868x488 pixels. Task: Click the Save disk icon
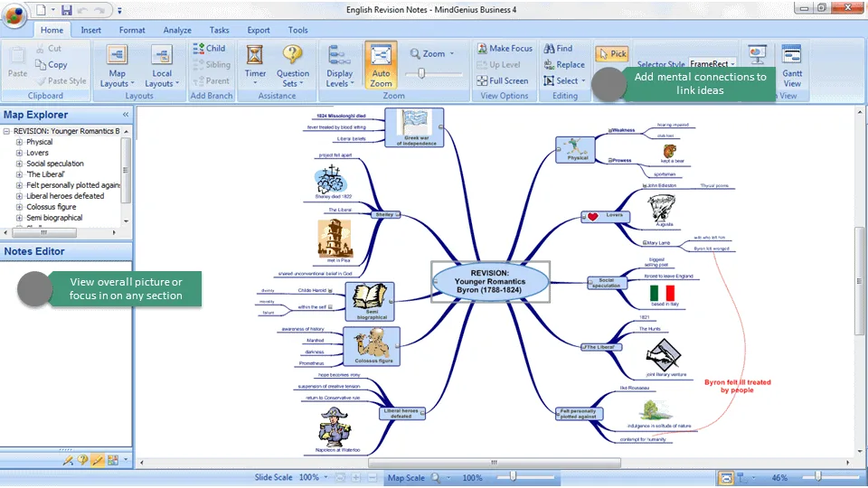point(67,10)
